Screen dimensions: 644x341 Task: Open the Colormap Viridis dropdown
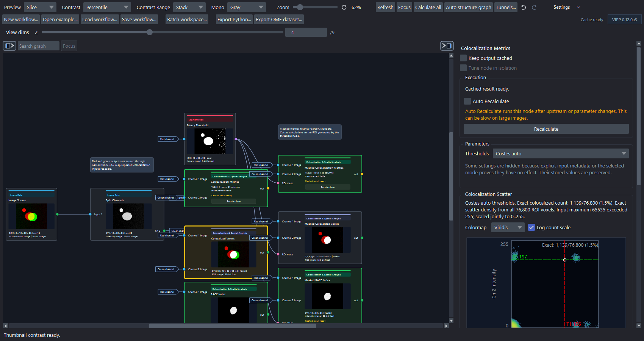click(x=508, y=227)
